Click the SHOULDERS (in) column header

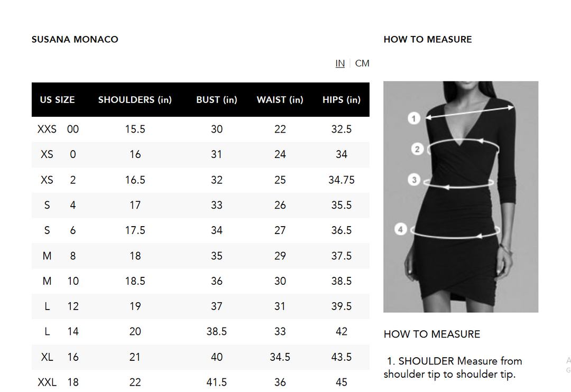[135, 100]
